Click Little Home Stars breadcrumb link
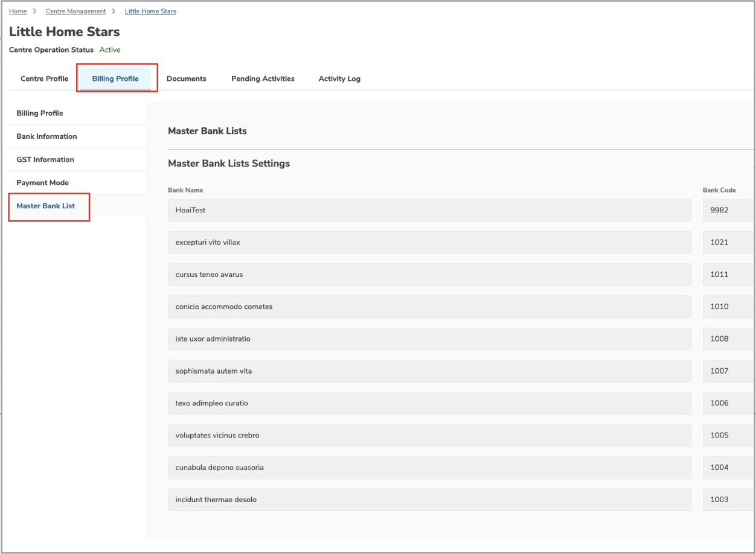The width and height of the screenshot is (756, 554). 150,11
